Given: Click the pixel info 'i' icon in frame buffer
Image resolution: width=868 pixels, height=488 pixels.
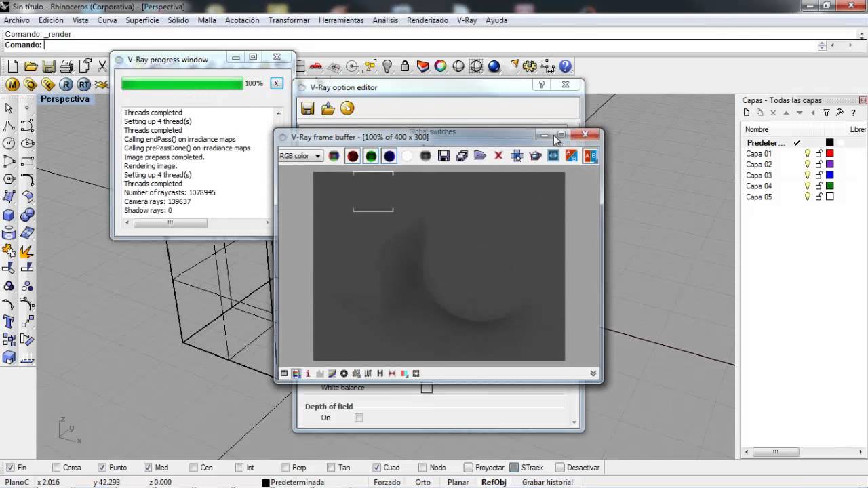Looking at the screenshot, I should (308, 373).
